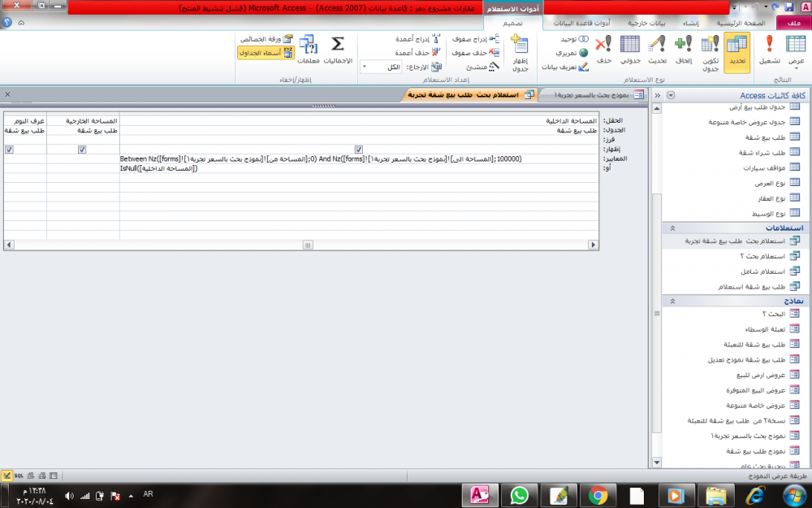Collapse navigation pane with shutter bar button
Viewport: 812px width, 508px height.
[657, 95]
